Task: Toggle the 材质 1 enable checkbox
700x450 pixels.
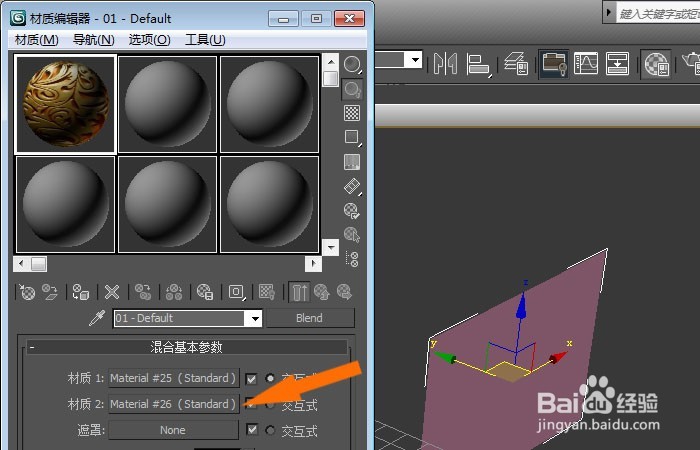Action: (x=251, y=379)
